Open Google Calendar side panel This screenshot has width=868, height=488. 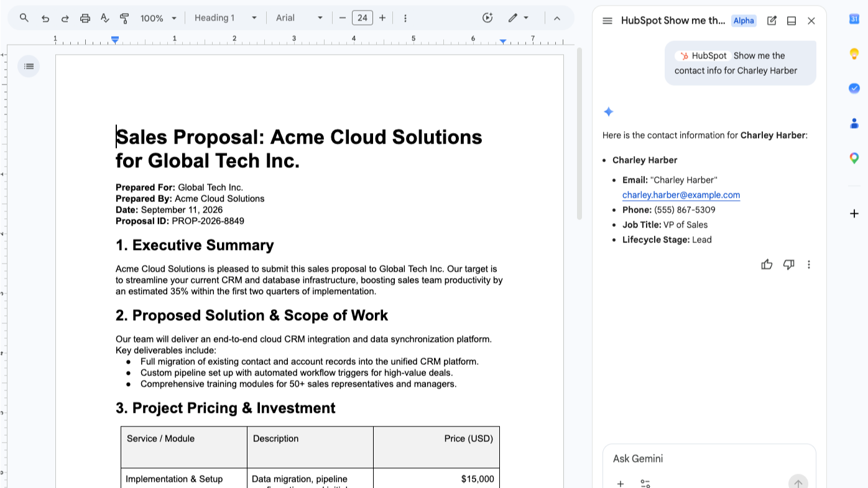pos(854,19)
